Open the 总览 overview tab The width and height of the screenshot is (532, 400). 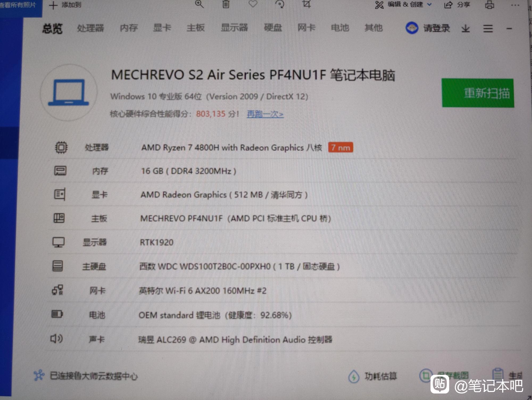point(52,28)
